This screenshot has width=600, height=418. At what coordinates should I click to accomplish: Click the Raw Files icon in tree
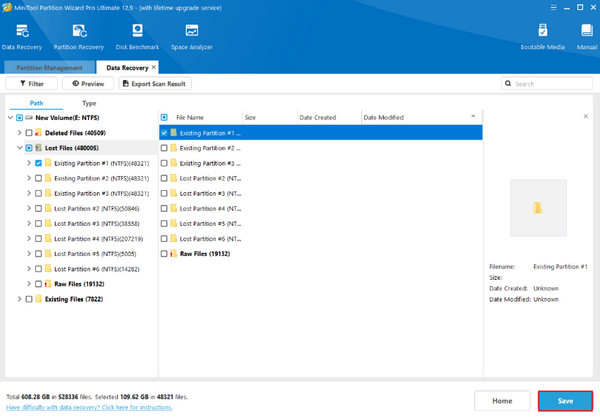48,284
